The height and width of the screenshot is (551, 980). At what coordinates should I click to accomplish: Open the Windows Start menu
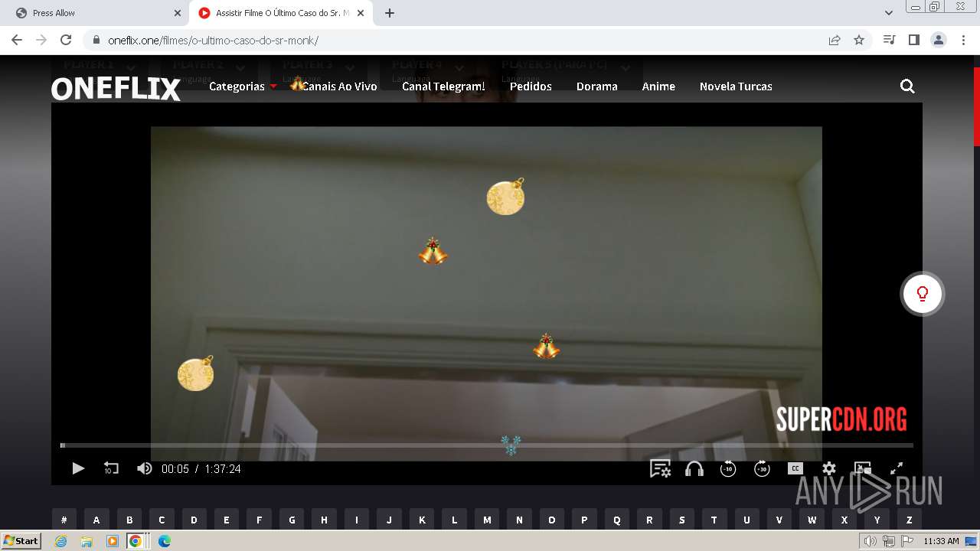[x=21, y=540]
